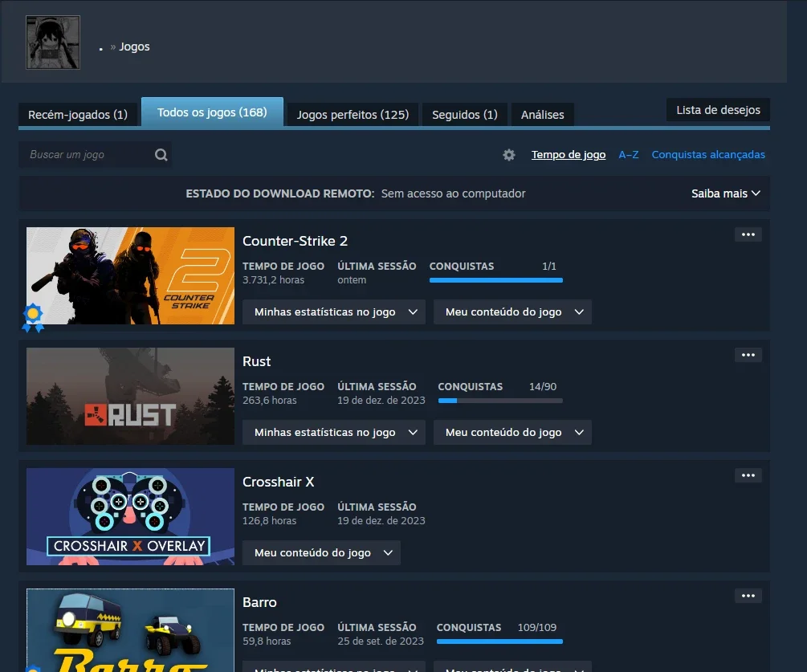807x672 pixels.
Task: Open the Counter-Strike 2 title
Action: coord(295,241)
